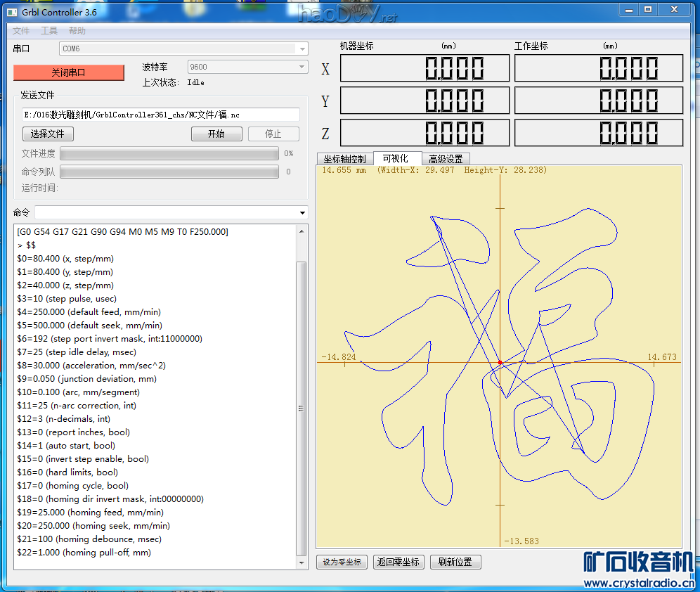The height and width of the screenshot is (592, 700).
Task: Expand the 串口 COM6 dropdown
Action: coord(302,49)
